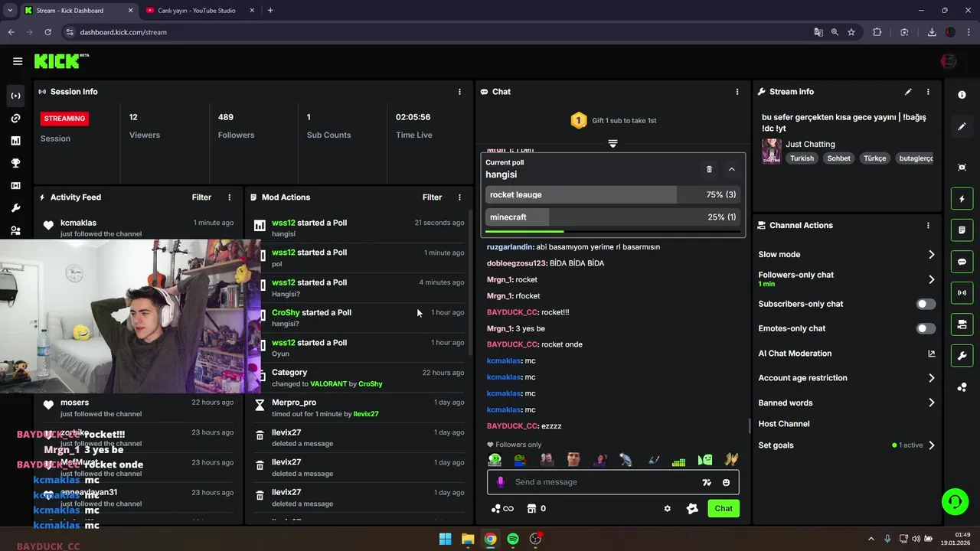This screenshot has width=980, height=551.
Task: Toggle Emotes-only chat switch
Action: click(x=926, y=328)
